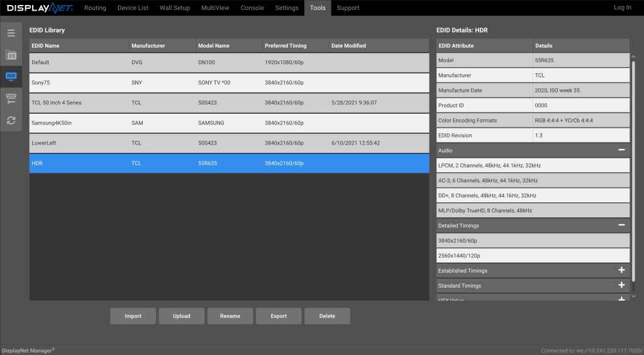The height and width of the screenshot is (355, 644).
Task: Click the Log In link
Action: tap(622, 8)
